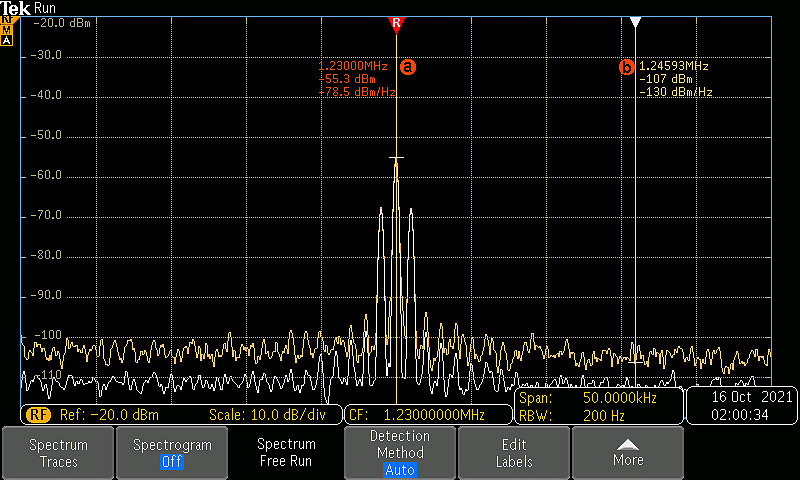Click the Span 50.0000kHz readout
Image resolution: width=800 pixels, height=480 pixels.
[x=588, y=398]
